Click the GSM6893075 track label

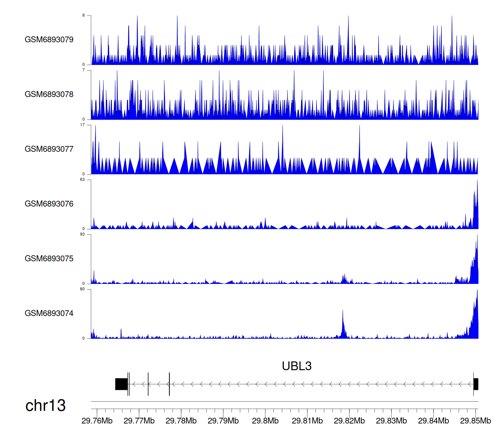49,259
